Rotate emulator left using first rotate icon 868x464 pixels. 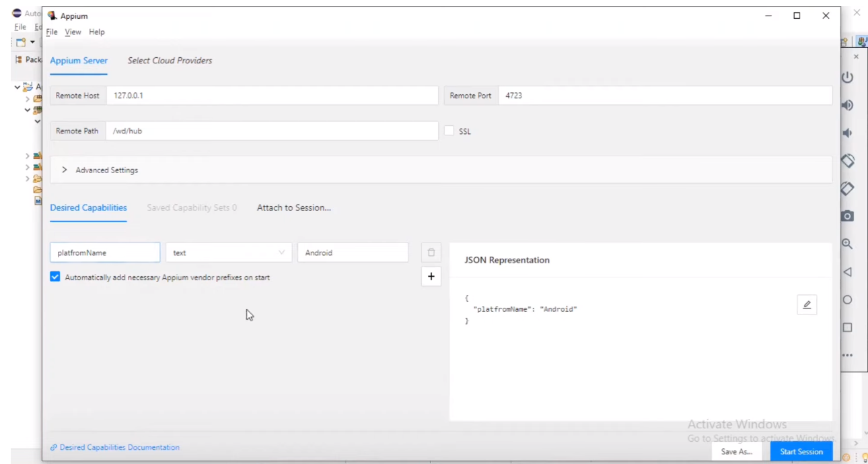tap(848, 161)
